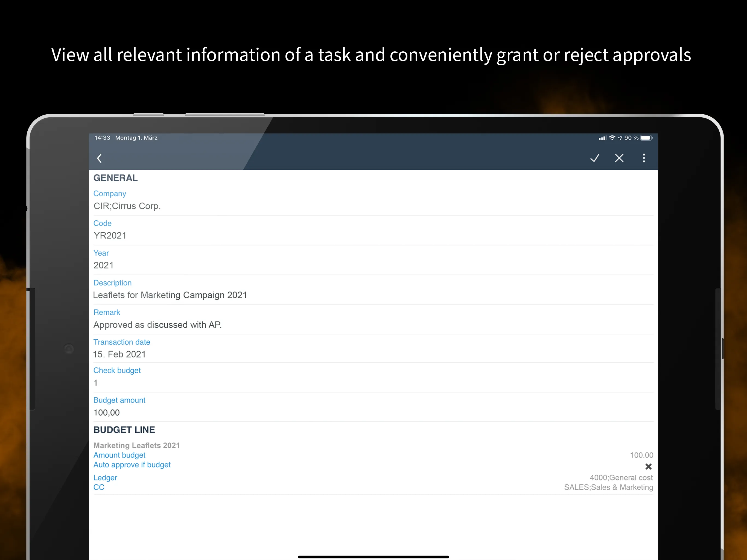This screenshot has width=747, height=560.
Task: Tap the 14:33 clock in status bar
Action: 102,138
